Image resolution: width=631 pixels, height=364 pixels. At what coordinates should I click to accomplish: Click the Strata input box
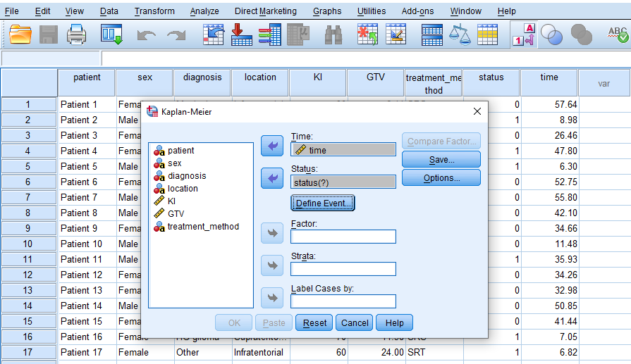pyautogui.click(x=343, y=269)
